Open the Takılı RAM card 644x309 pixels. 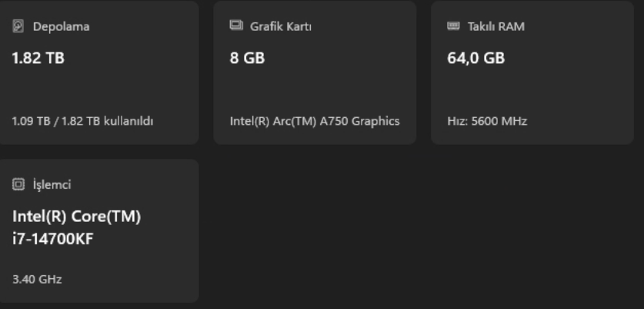(532, 72)
